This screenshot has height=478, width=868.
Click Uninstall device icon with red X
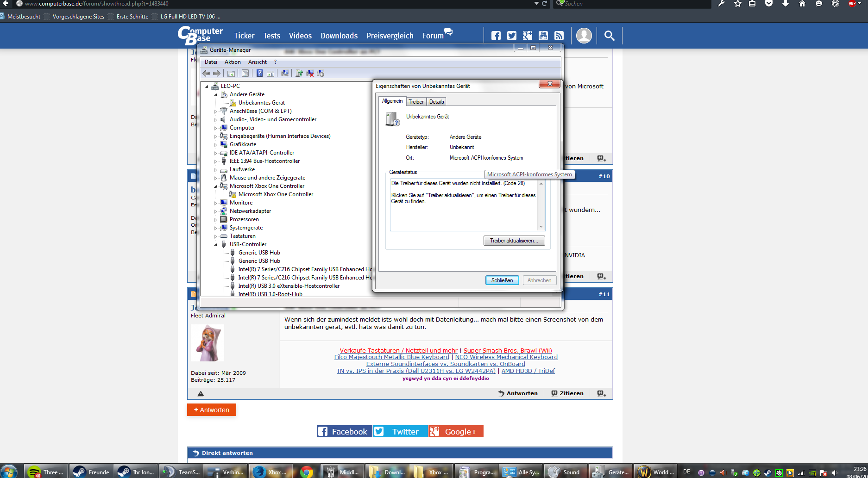point(310,73)
